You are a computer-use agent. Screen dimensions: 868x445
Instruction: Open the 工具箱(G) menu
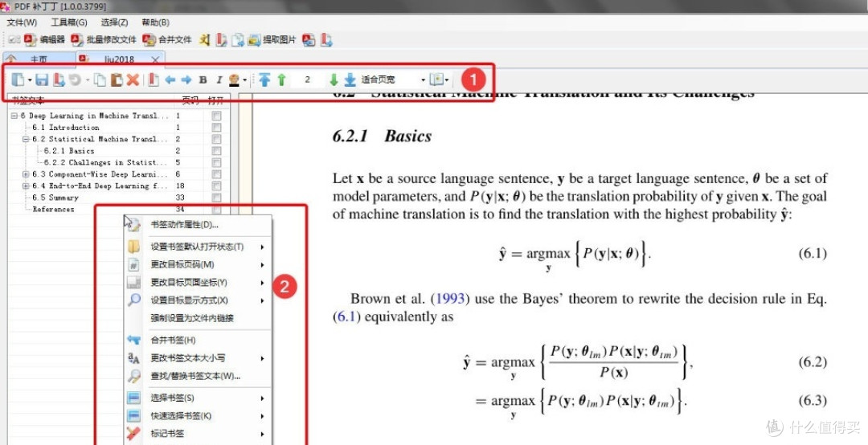[69, 22]
